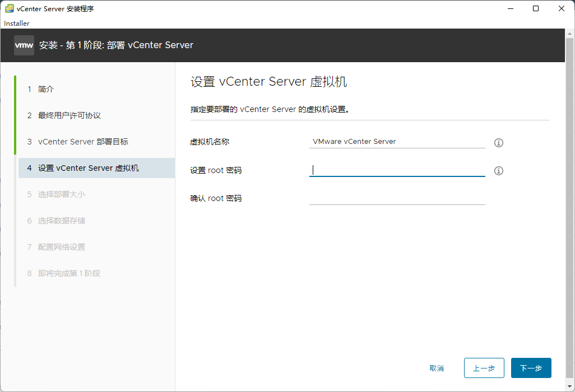575x392 pixels.
Task: Maximize the installer window
Action: [536, 8]
